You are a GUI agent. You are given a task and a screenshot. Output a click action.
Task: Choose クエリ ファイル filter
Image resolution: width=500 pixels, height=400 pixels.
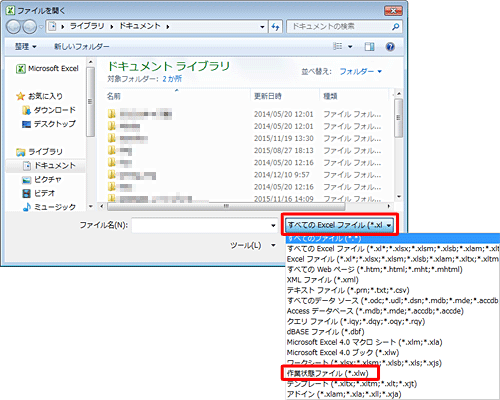pos(393,321)
